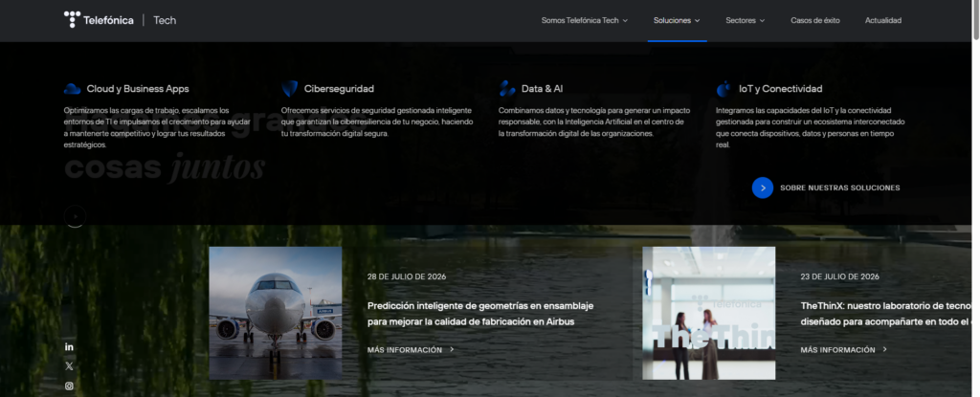Select Data & AI heading
The image size is (980, 397).
click(542, 89)
